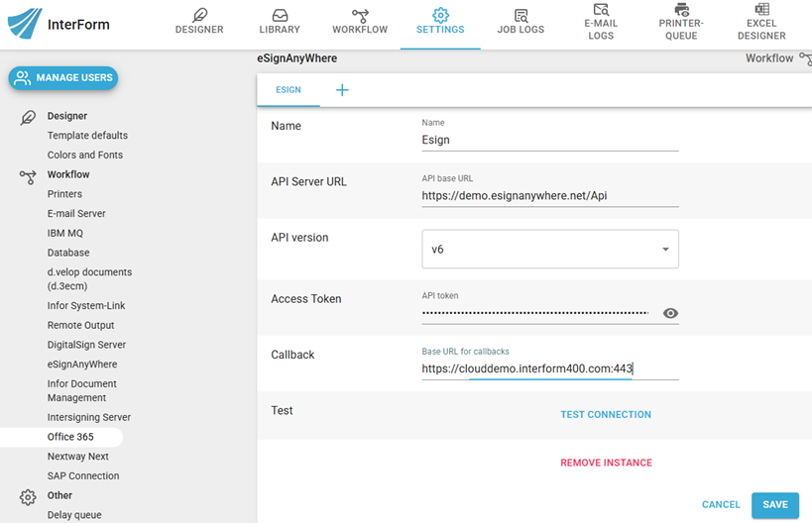Go to the JOB LOGS menu label

point(521,30)
